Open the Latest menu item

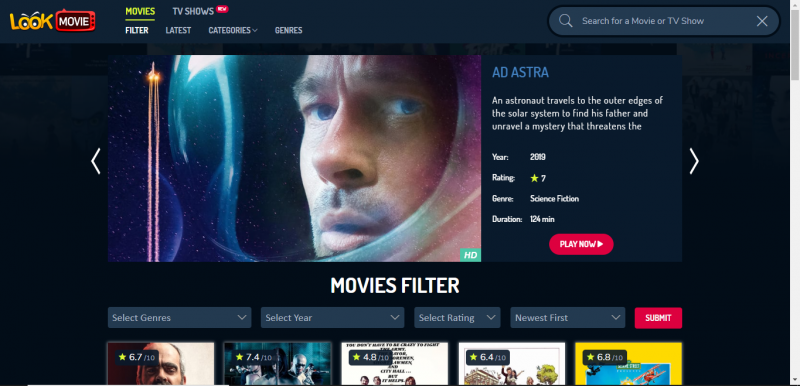pyautogui.click(x=178, y=30)
